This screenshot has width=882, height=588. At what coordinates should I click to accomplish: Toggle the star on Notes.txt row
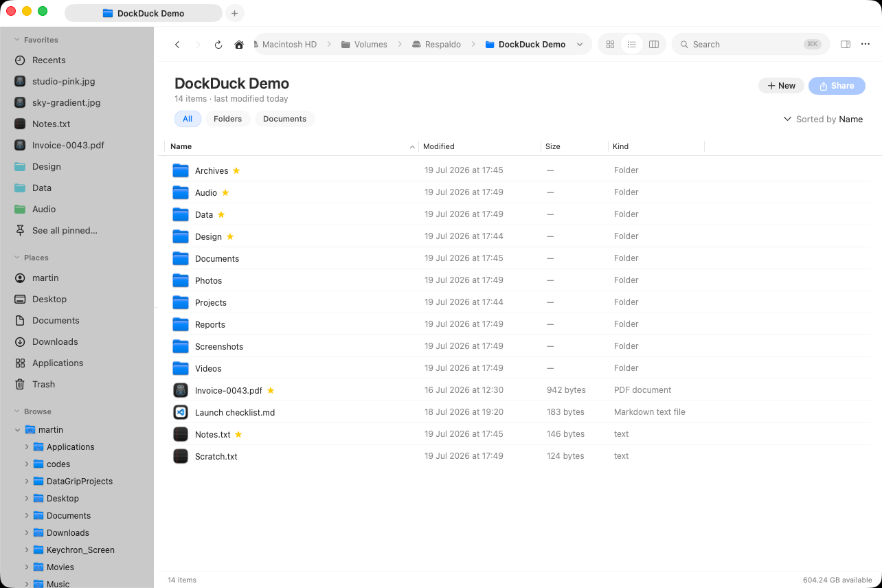tap(238, 434)
